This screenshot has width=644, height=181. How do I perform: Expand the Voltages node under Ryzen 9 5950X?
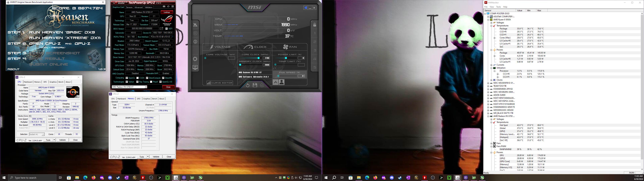pos(491,22)
